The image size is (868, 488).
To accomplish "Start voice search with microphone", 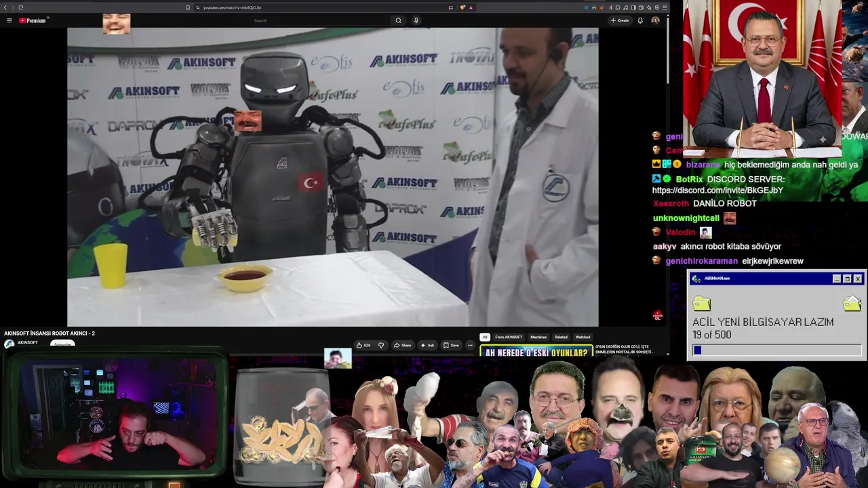I will [x=416, y=20].
